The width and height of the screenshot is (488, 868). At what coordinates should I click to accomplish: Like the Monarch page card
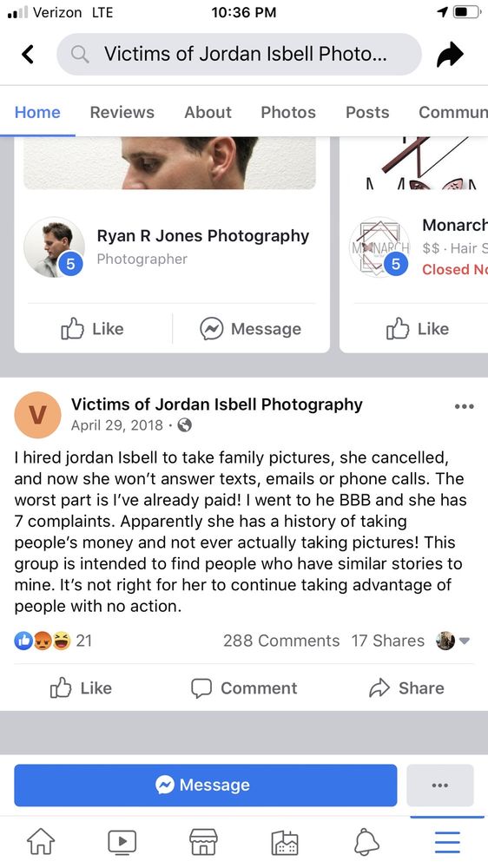[x=418, y=329]
